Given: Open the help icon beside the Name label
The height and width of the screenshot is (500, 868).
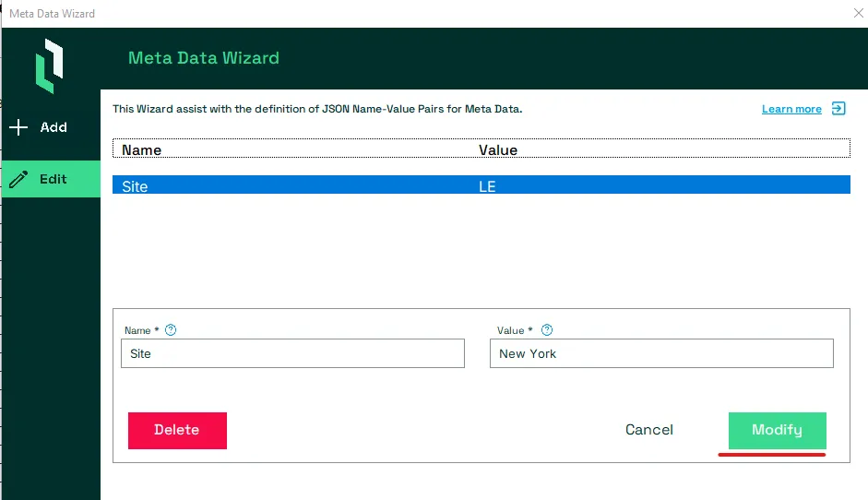Looking at the screenshot, I should [171, 330].
